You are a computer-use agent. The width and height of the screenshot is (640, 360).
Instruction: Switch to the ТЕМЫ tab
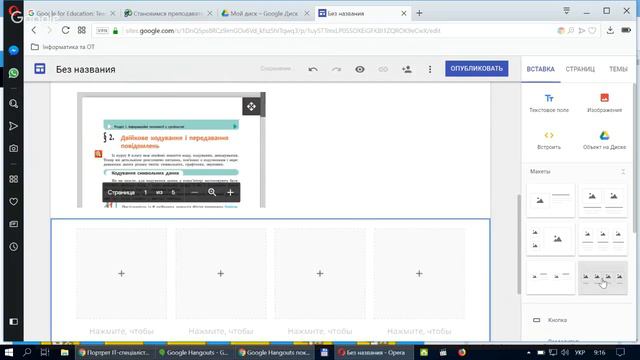click(x=618, y=69)
